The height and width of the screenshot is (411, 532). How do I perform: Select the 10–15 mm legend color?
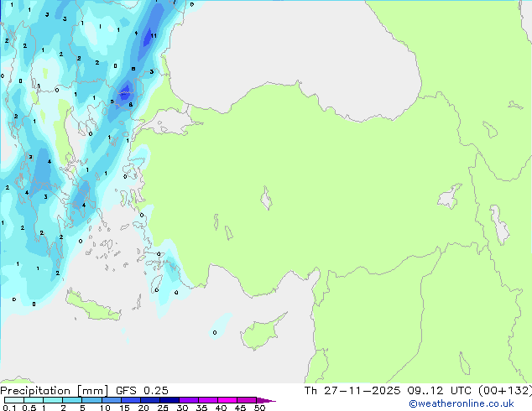(x=111, y=400)
